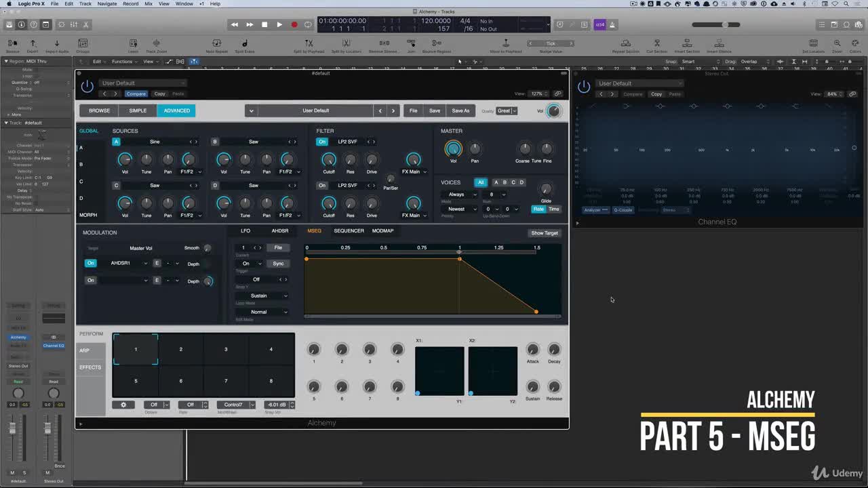Click the Copy button in Channel EQ
The height and width of the screenshot is (488, 868).
click(x=656, y=94)
